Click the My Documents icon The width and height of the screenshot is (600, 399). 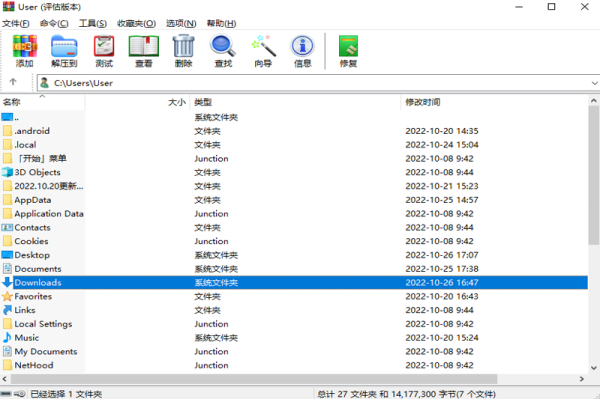[x=7, y=351]
